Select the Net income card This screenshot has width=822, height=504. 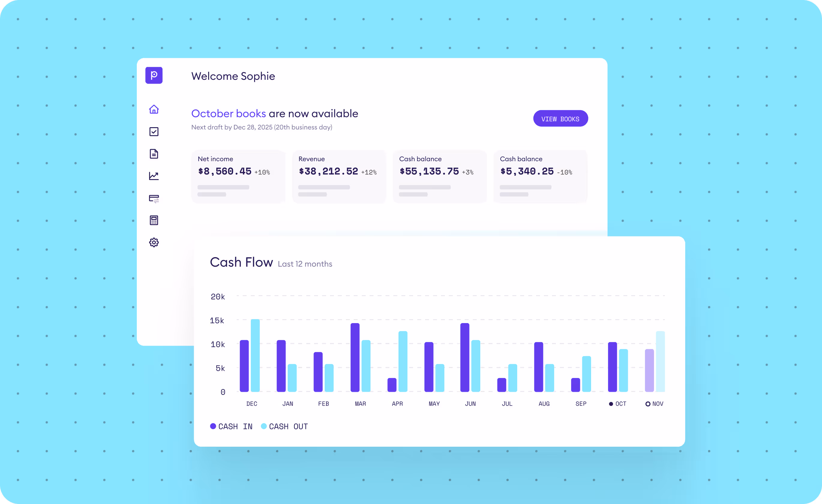238,176
